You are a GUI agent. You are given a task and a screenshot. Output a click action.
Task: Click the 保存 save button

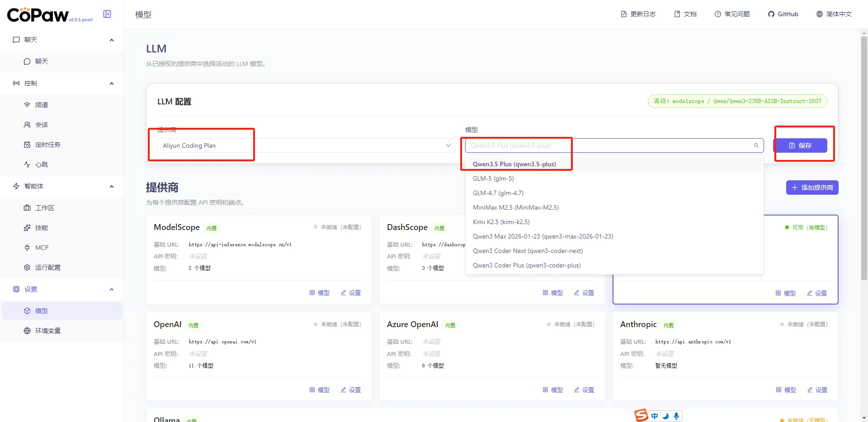click(800, 145)
